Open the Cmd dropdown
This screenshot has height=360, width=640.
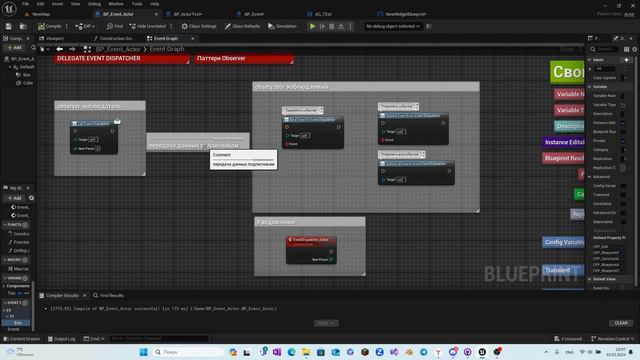point(94,339)
